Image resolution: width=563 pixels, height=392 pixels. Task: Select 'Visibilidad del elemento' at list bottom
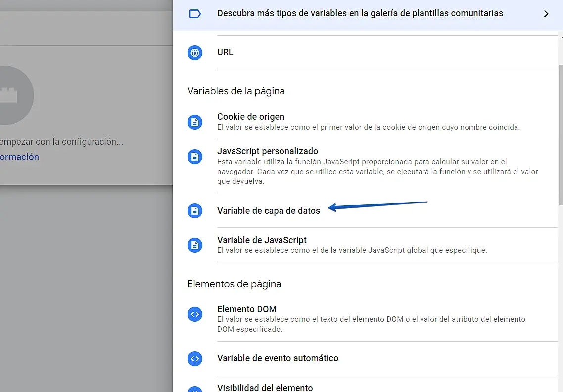[x=265, y=388]
